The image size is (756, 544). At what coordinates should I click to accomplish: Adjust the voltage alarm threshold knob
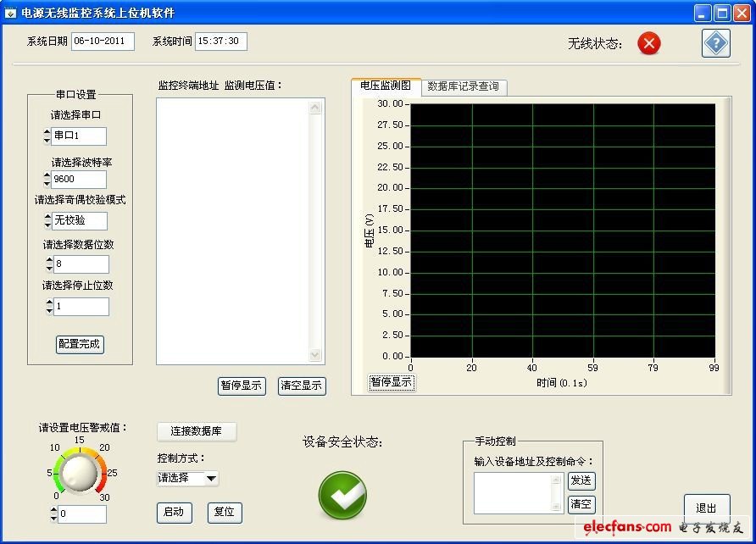click(81, 474)
